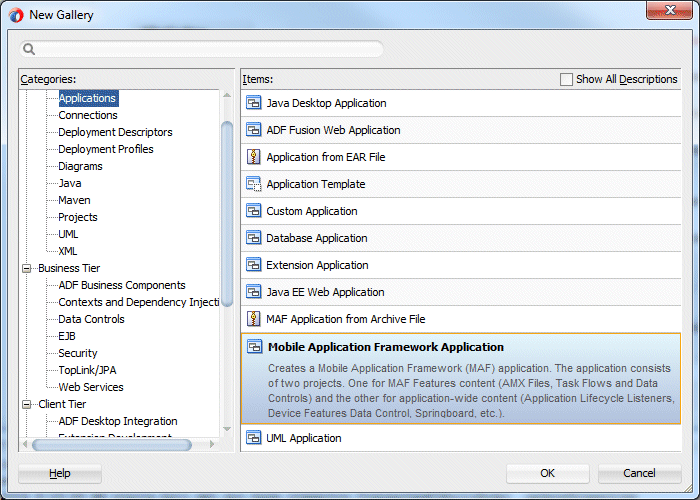The width and height of the screenshot is (700, 500).
Task: Select the EJB category
Action: click(x=67, y=336)
